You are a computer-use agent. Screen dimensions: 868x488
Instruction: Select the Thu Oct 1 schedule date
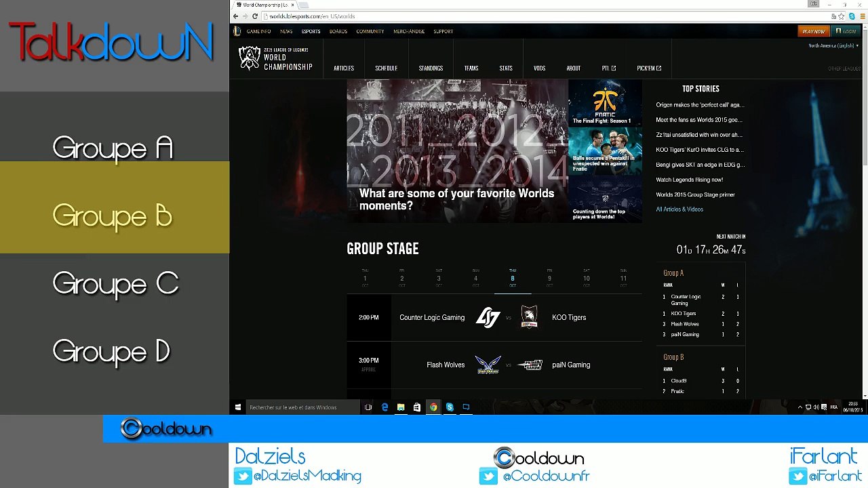pyautogui.click(x=365, y=279)
